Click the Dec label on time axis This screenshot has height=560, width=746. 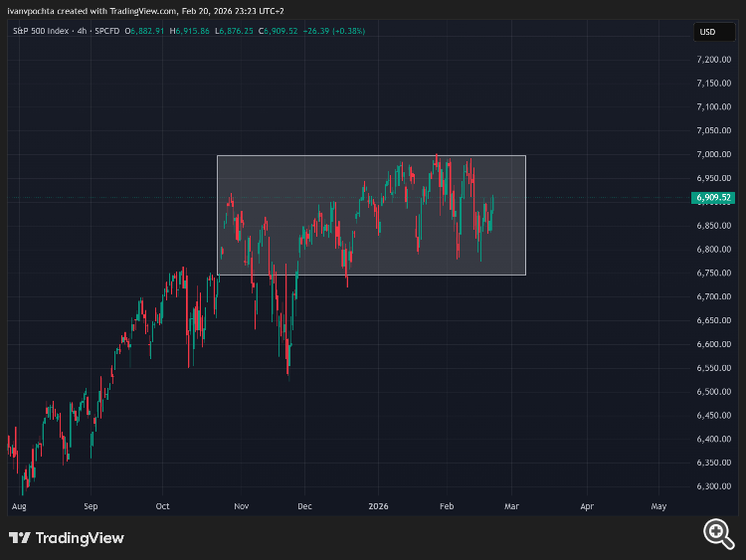[305, 506]
